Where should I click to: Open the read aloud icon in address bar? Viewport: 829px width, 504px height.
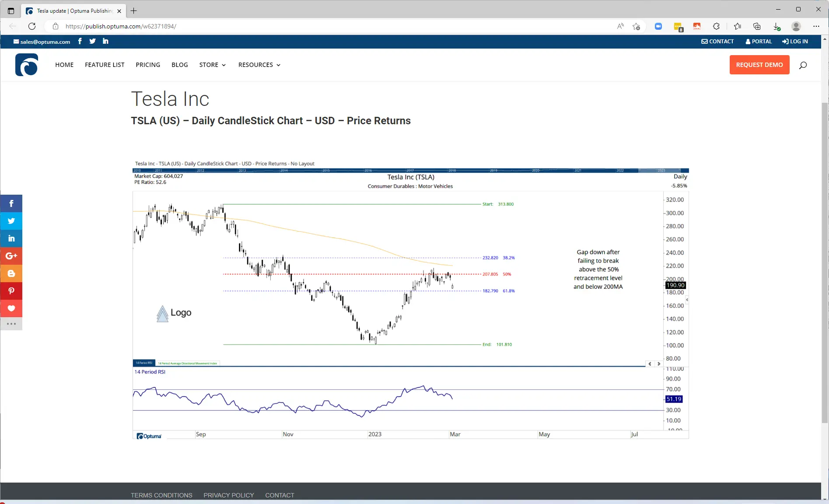click(620, 26)
